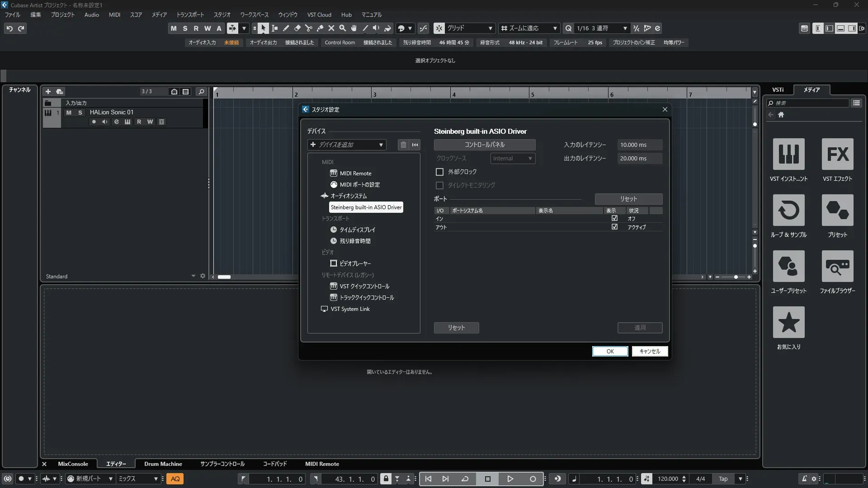
Task: Open the grid type dropdown
Action: pos(469,28)
